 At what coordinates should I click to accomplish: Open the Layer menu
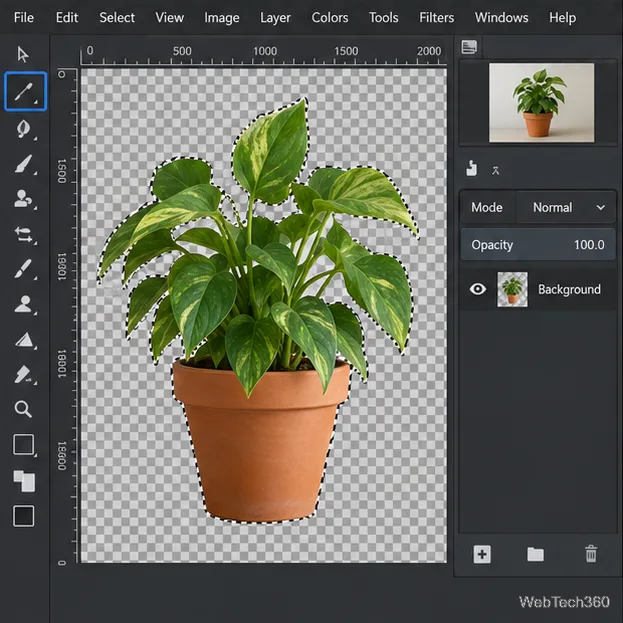coord(275,18)
